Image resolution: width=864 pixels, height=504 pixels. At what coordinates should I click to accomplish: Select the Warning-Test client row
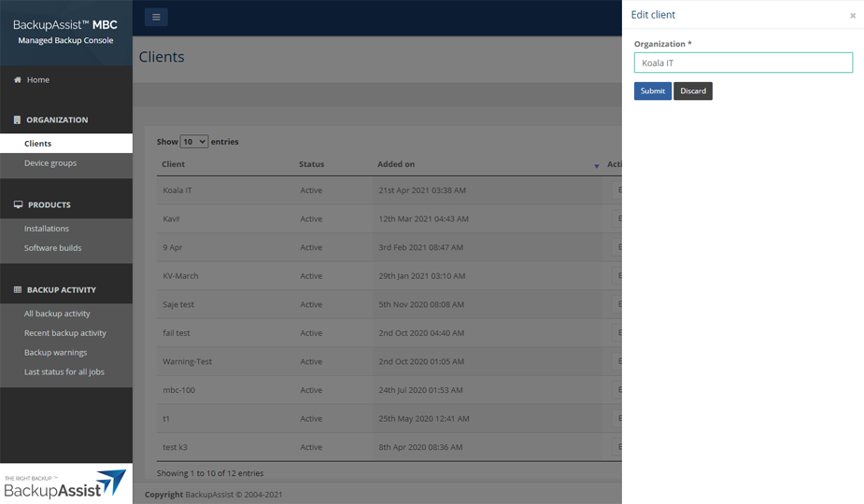(x=389, y=361)
